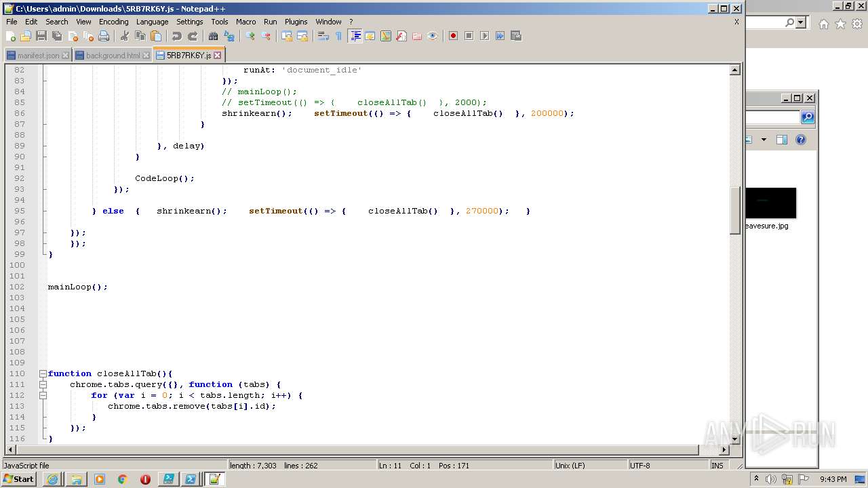Click the UTF-8 encoding status field
The height and width of the screenshot is (488, 868).
(x=668, y=466)
